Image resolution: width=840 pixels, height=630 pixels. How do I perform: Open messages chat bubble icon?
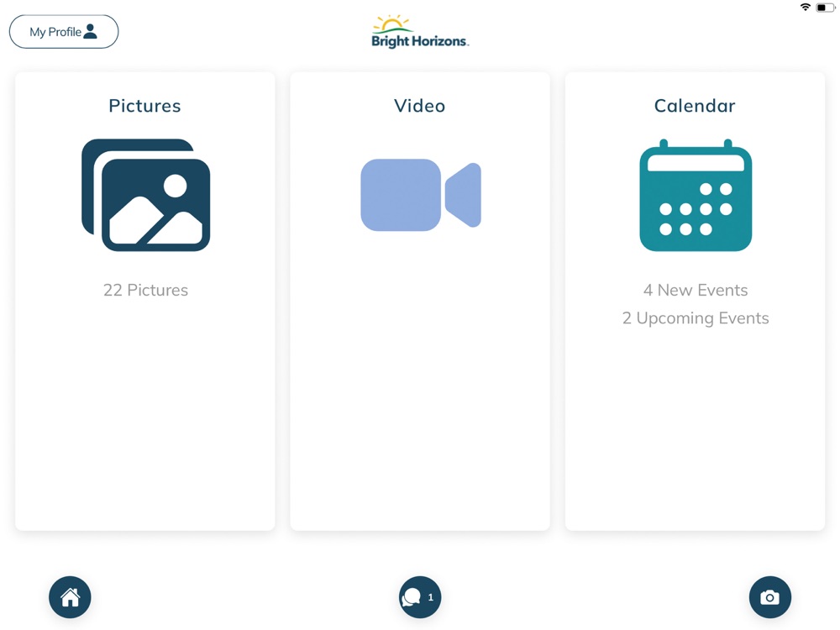tap(420, 596)
